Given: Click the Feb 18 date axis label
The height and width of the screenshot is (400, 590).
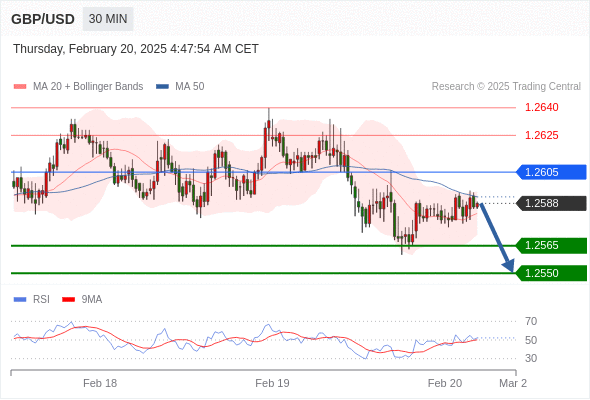Looking at the screenshot, I should [x=100, y=383].
